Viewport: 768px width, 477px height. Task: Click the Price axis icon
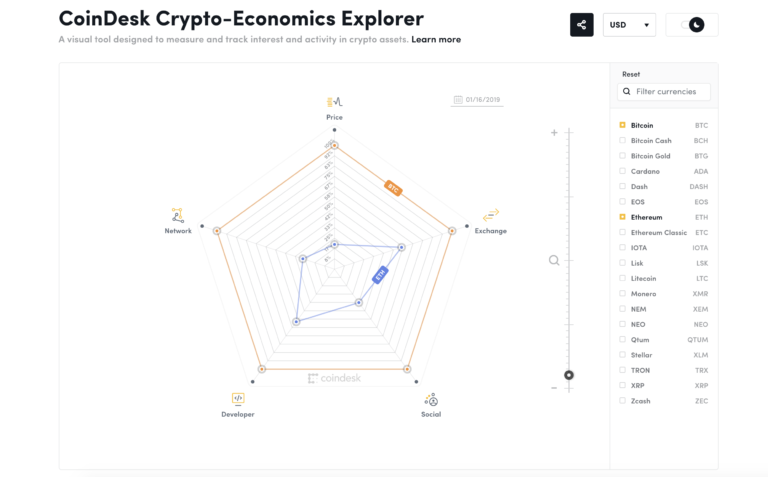pos(334,102)
